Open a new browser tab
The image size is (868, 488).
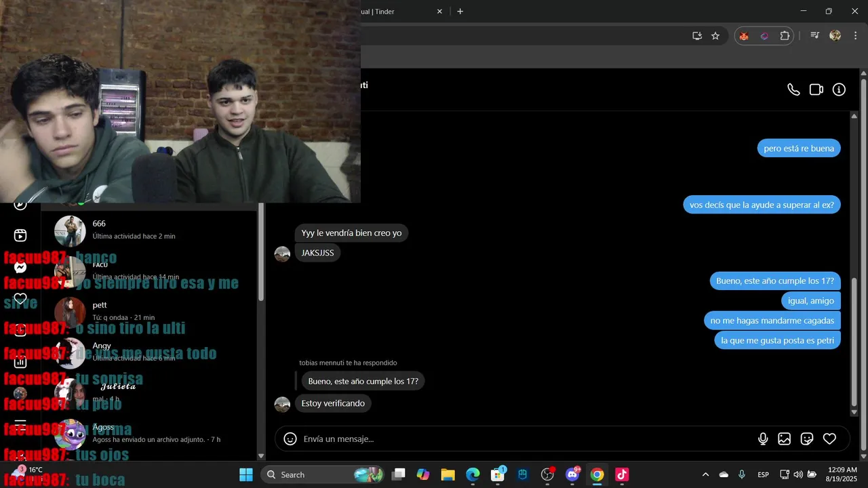click(x=460, y=12)
